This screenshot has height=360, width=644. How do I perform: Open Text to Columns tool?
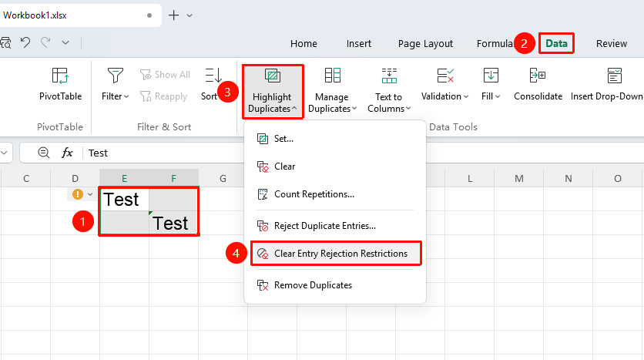(x=388, y=90)
